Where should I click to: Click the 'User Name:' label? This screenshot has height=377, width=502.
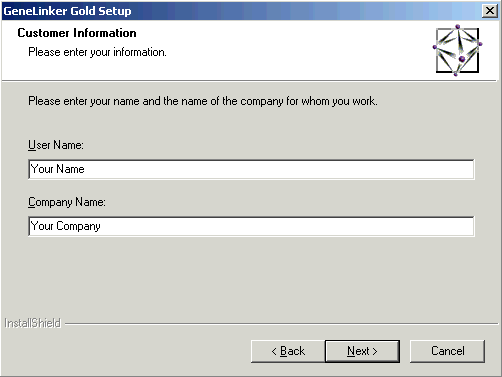[x=56, y=145]
